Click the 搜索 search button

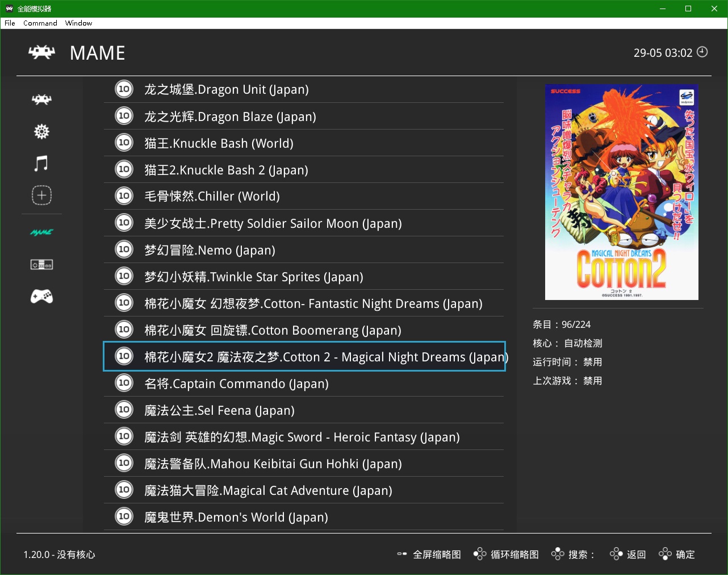(x=573, y=555)
